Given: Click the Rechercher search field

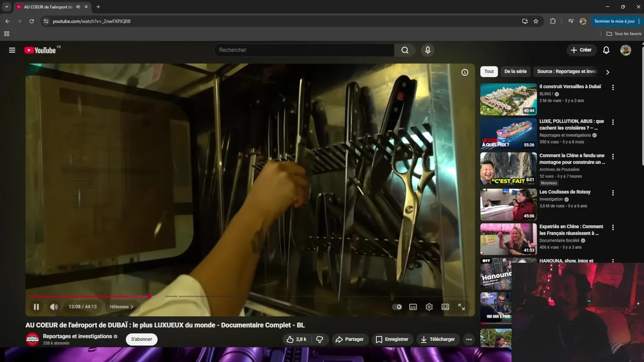Looking at the screenshot, I should pos(304,50).
